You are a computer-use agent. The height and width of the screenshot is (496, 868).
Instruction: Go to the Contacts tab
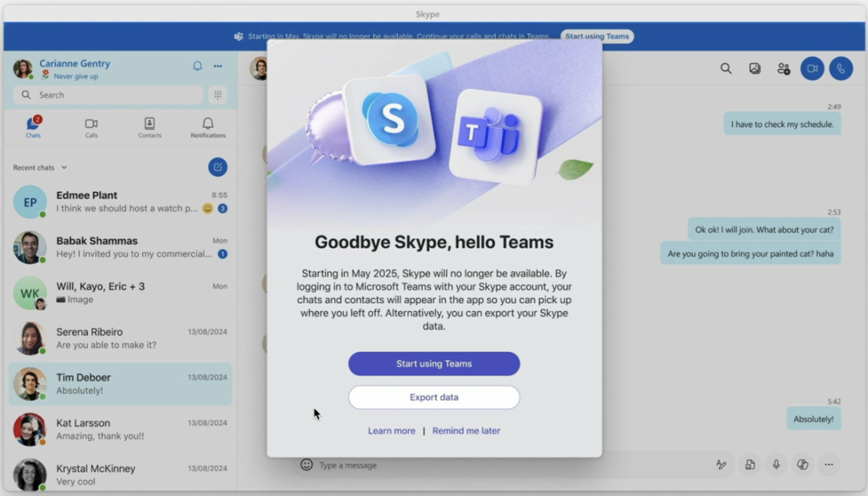coord(149,127)
